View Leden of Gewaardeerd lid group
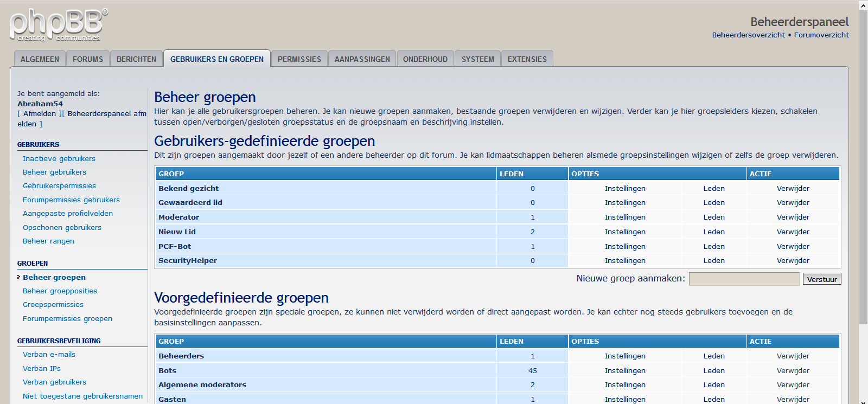Viewport: 868px width, 404px height. tap(714, 202)
